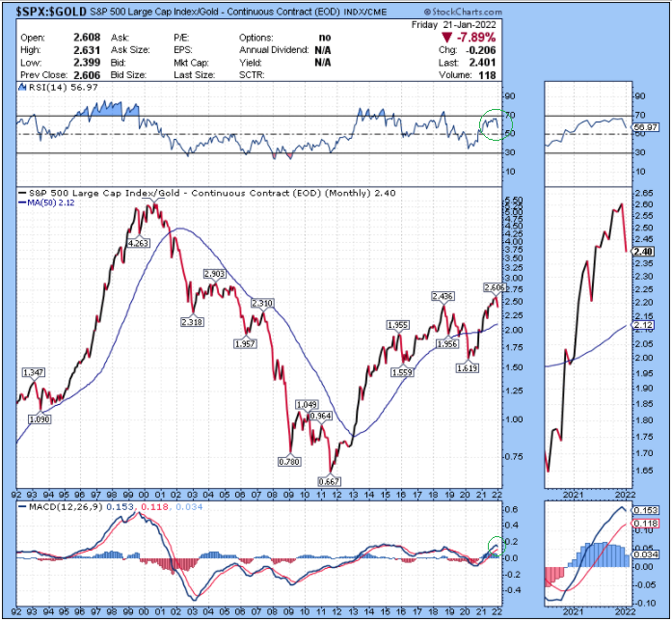The image size is (672, 621).
Task: Click the 1.347 price annotation
Action: [x=34, y=372]
